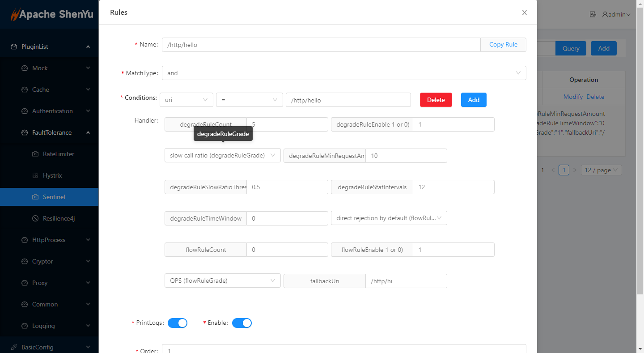Image resolution: width=644 pixels, height=353 pixels.
Task: Click the FaultTolerance menu icon
Action: [25, 132]
